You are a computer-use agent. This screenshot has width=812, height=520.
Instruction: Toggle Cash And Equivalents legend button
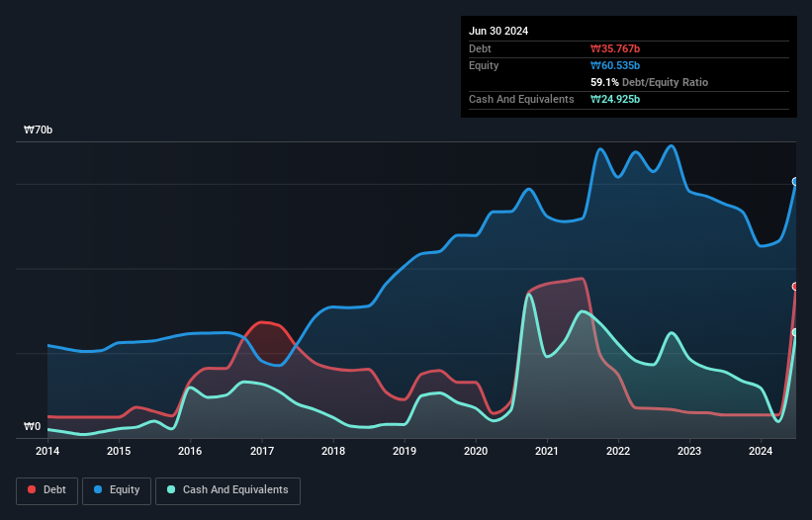coord(227,490)
